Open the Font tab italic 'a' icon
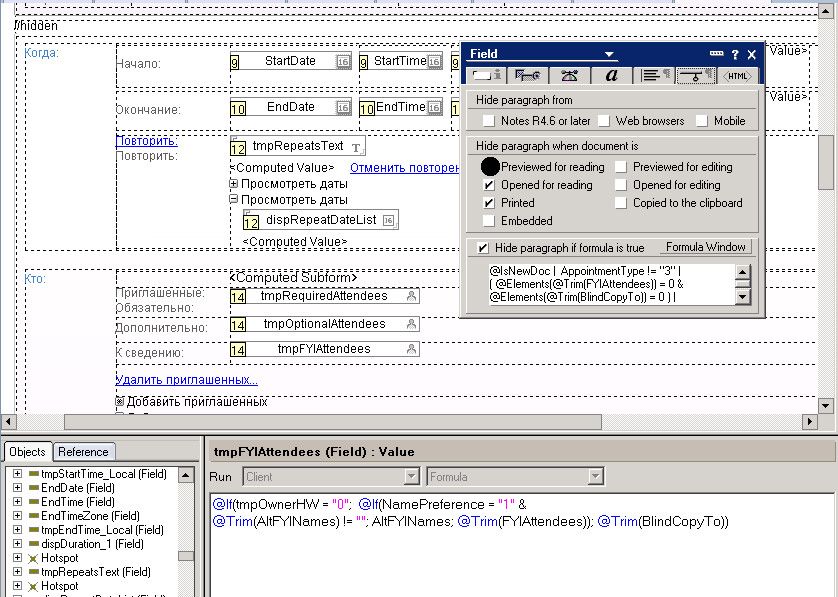This screenshot has height=597, width=838. (611, 75)
